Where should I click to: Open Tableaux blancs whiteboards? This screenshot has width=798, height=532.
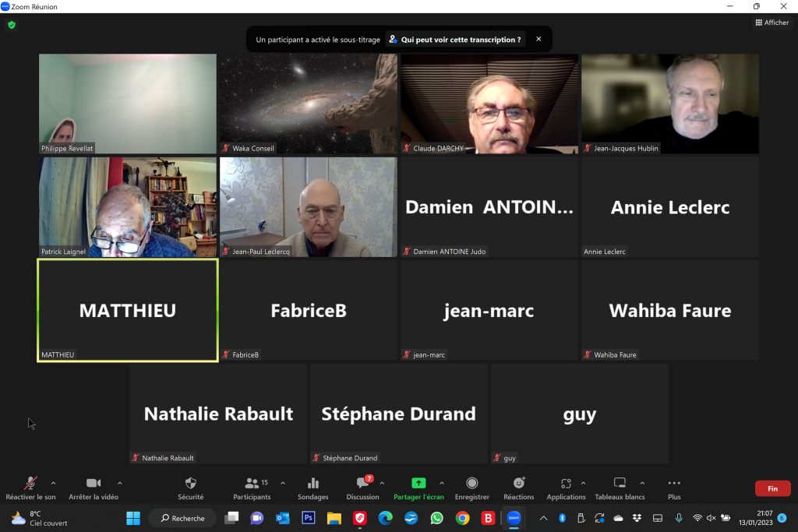click(620, 488)
